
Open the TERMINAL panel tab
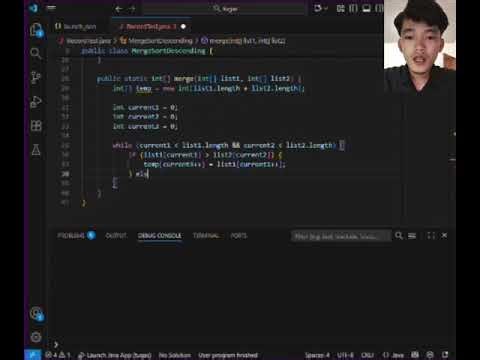point(206,236)
